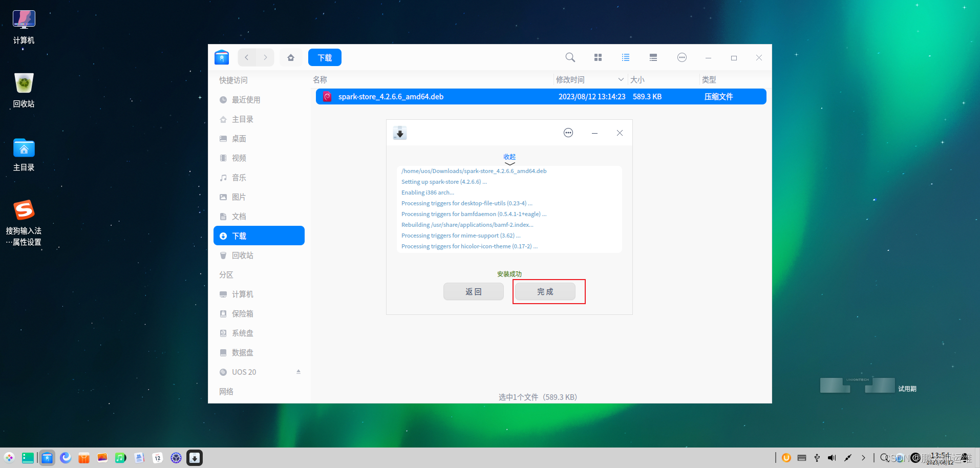Open 桌面 in the sidebar
The width and height of the screenshot is (980, 468).
(259, 139)
